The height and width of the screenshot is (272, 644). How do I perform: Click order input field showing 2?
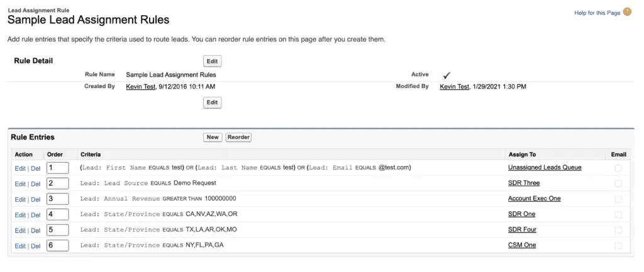click(x=57, y=183)
